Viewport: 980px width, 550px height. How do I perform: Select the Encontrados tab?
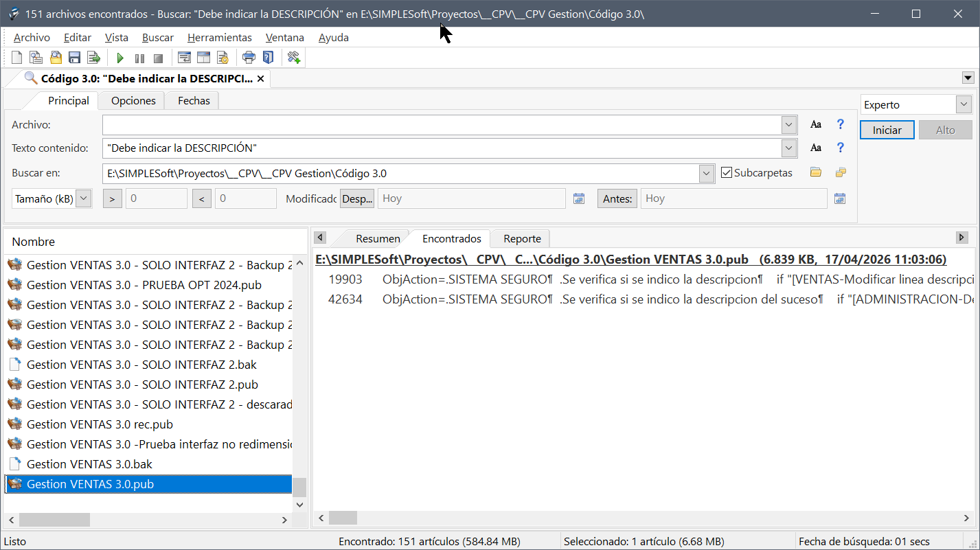[x=452, y=238]
